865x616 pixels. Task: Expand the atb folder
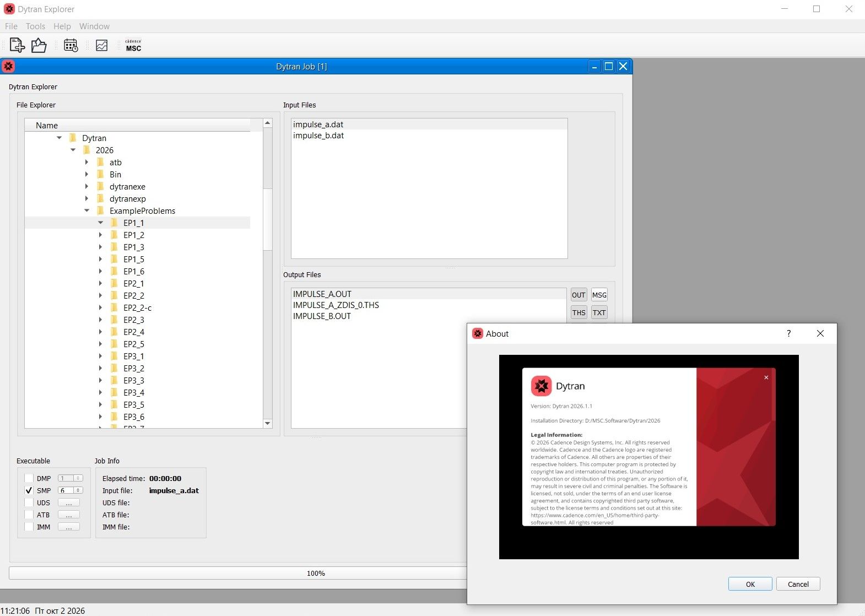[x=86, y=162]
